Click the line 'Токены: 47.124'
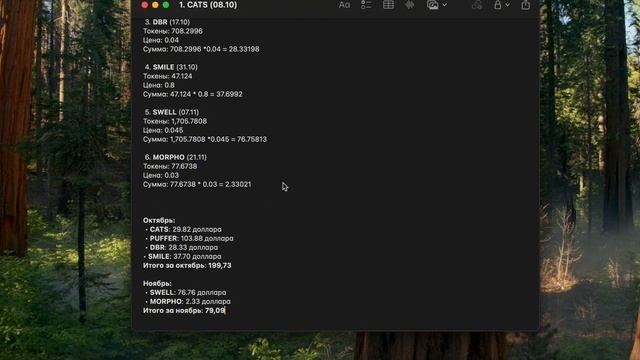The width and height of the screenshot is (640, 360). (x=167, y=76)
